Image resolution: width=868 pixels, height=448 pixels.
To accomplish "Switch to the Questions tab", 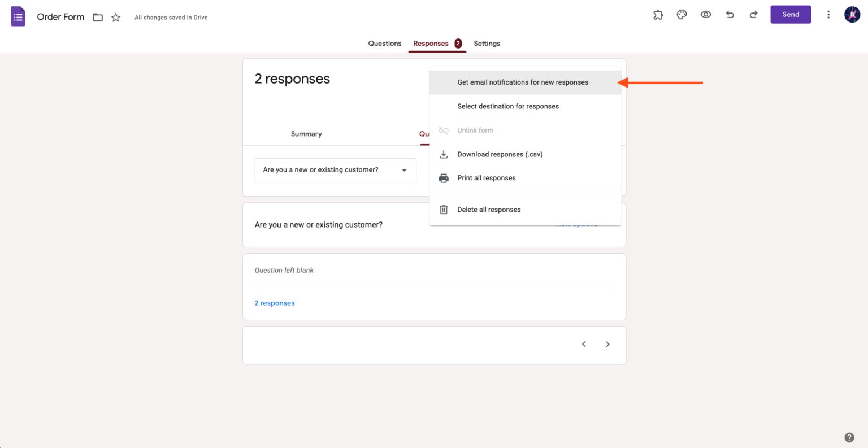I will click(384, 43).
